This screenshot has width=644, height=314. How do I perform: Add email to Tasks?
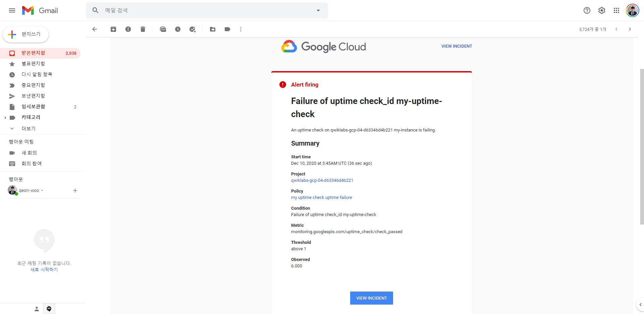click(193, 29)
